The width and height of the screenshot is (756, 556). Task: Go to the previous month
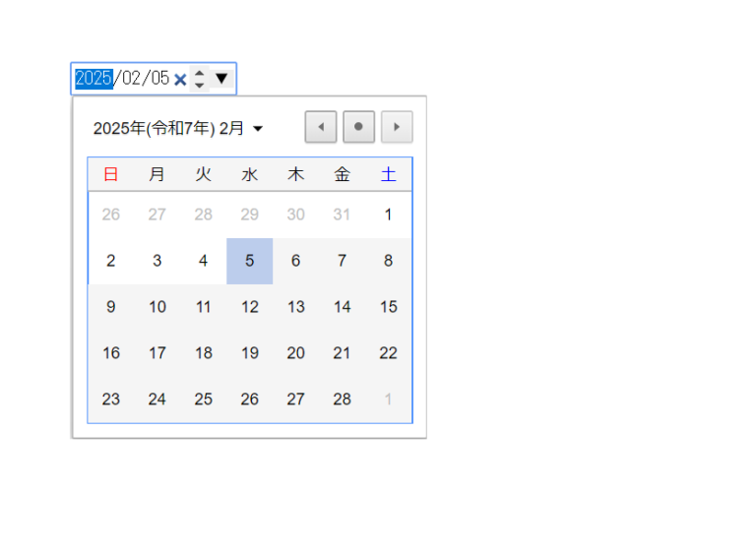click(321, 127)
